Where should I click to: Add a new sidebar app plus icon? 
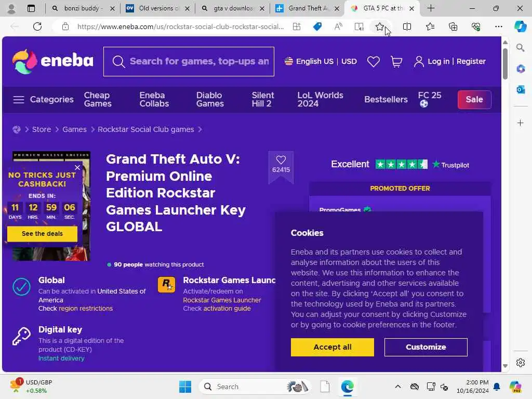click(521, 123)
